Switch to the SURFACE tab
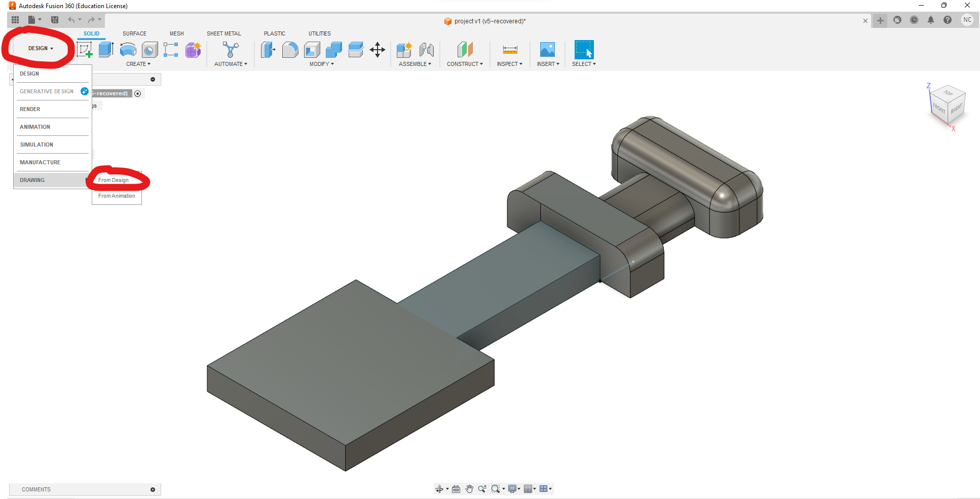 134,33
